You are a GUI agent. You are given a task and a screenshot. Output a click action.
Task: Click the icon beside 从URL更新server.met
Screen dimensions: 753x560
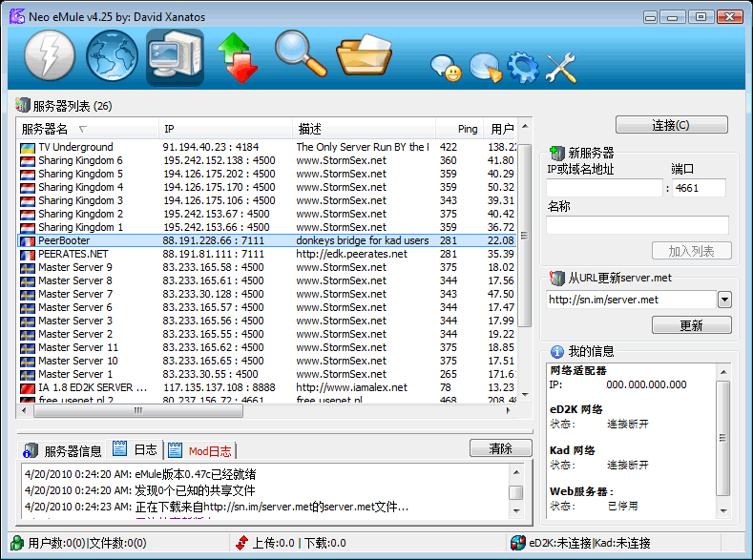[557, 278]
